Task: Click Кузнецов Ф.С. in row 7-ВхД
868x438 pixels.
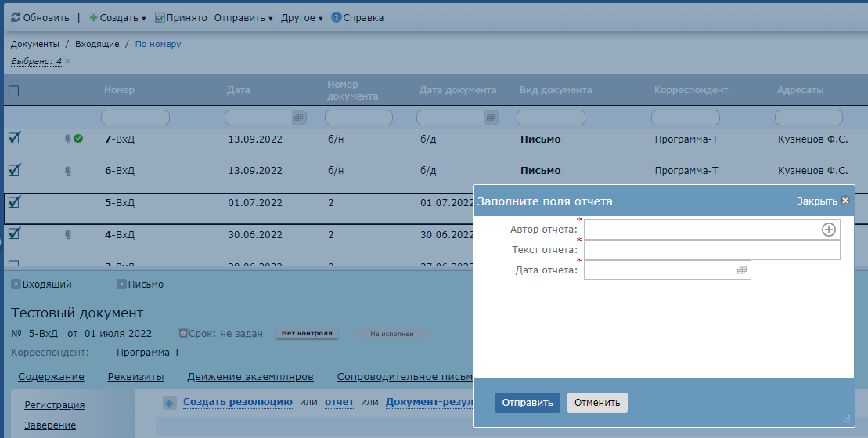Action: (812, 139)
